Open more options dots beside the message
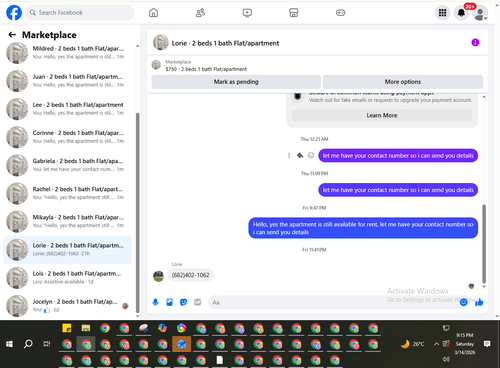This screenshot has height=368, width=500. tap(289, 155)
